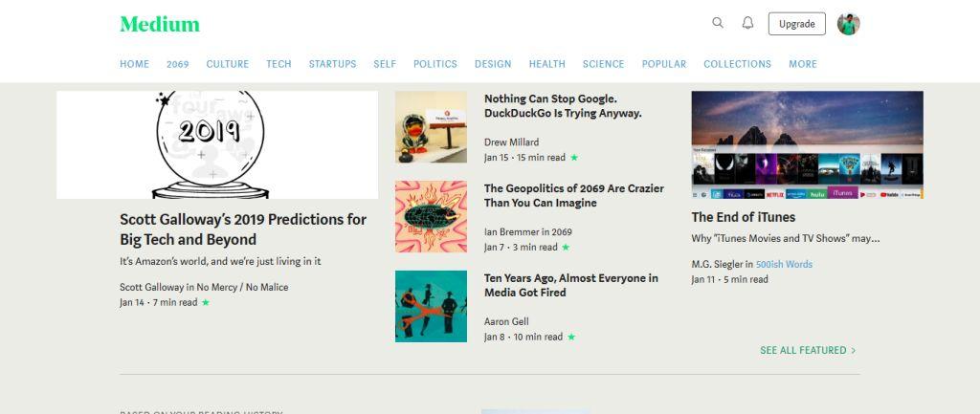Open the 500ish Words publication link
The image size is (980, 414).
click(x=784, y=264)
